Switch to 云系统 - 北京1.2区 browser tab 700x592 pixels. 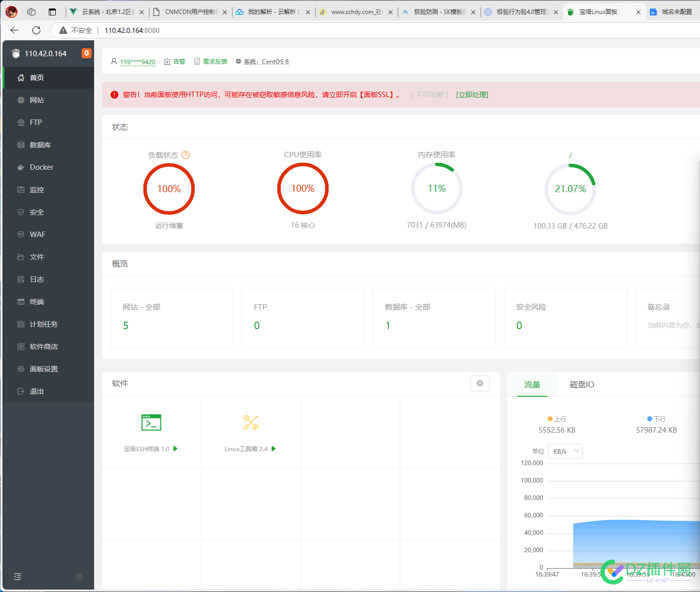[x=107, y=12]
